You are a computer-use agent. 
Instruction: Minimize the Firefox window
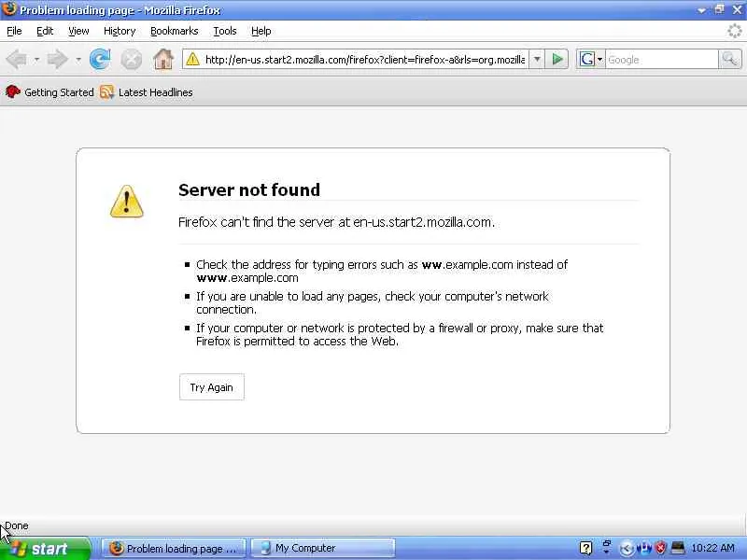702,9
